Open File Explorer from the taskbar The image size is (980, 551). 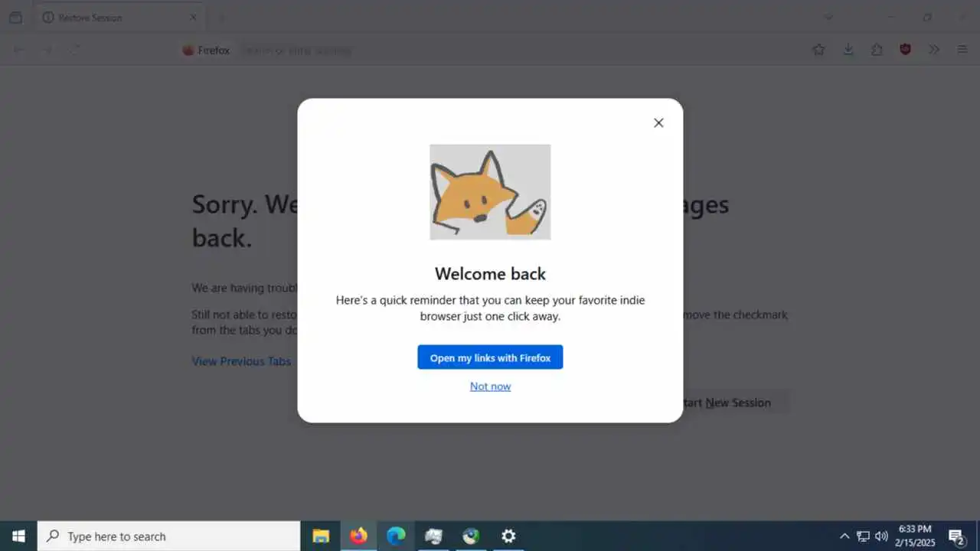click(321, 536)
